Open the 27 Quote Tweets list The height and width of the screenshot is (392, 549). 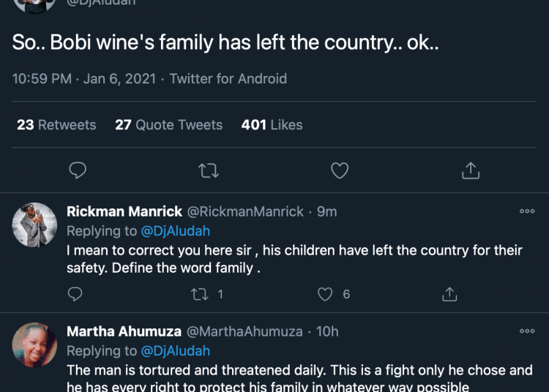pyautogui.click(x=168, y=125)
